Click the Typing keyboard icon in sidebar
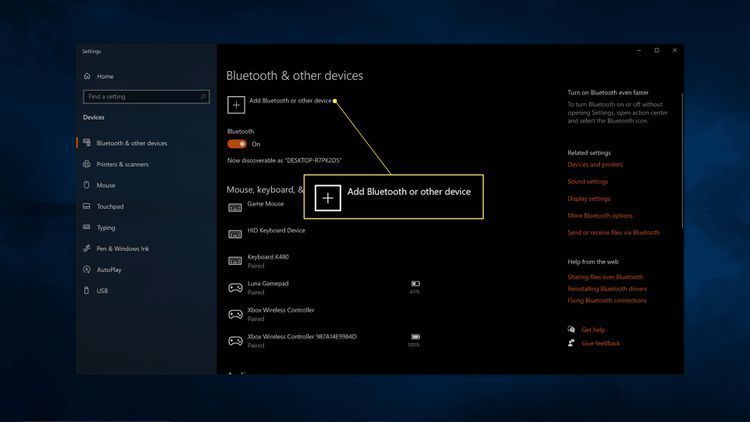Screen dimensions: 750x422 tap(88, 227)
